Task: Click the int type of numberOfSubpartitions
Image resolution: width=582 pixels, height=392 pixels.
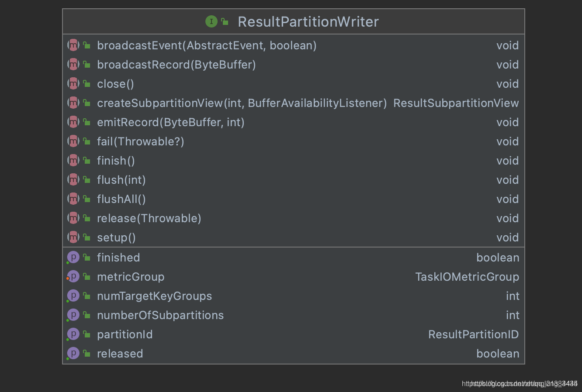Action: (513, 315)
